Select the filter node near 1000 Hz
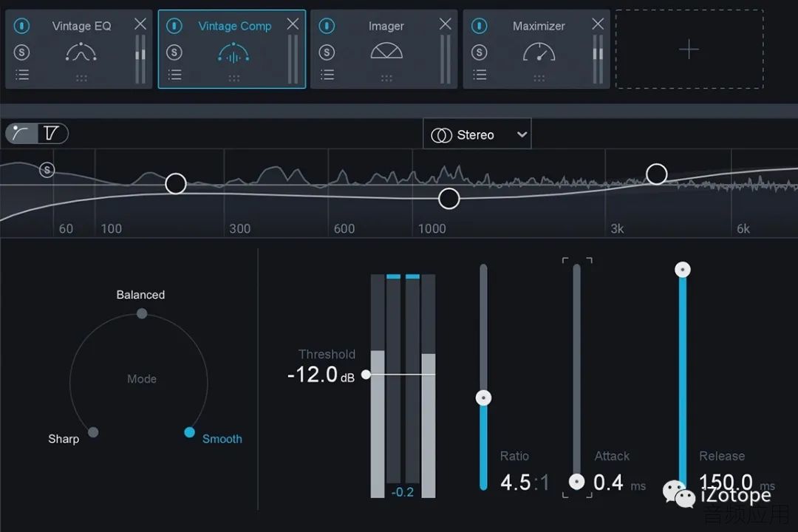The height and width of the screenshot is (532, 798). click(x=449, y=199)
